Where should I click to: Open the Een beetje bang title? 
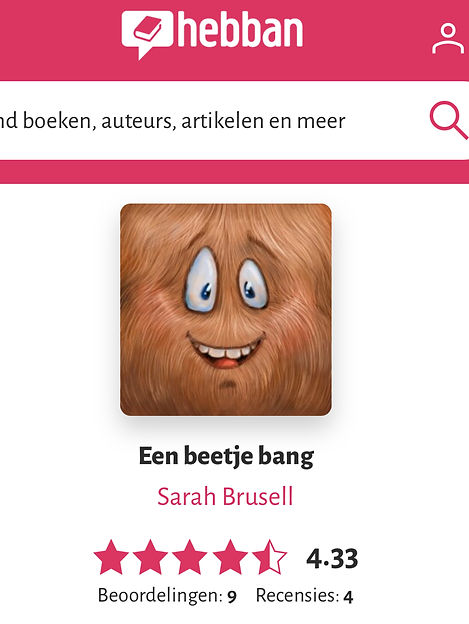226,456
